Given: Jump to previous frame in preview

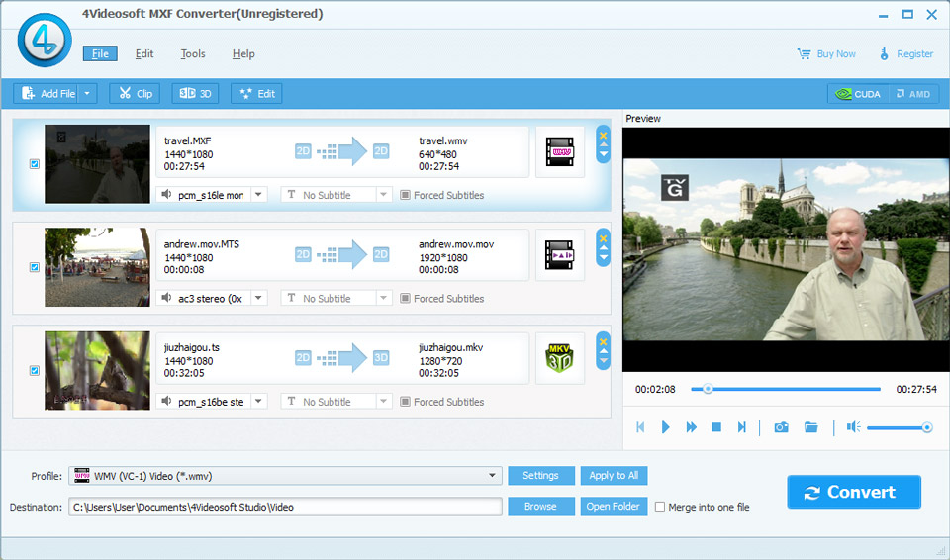Looking at the screenshot, I should 640,427.
